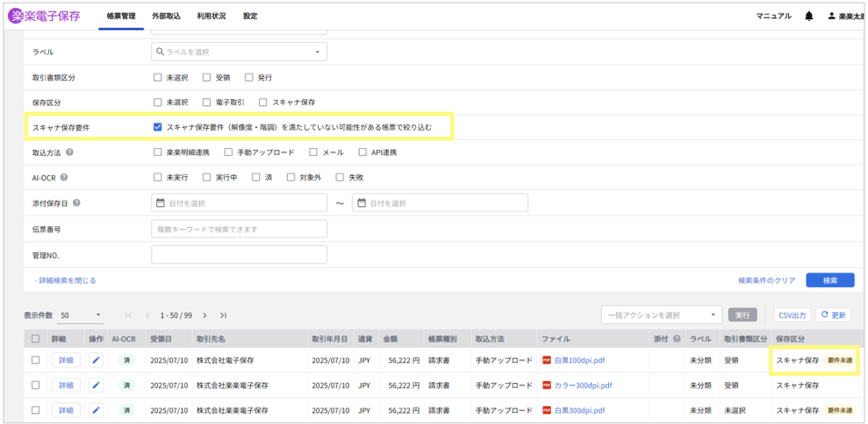Click the blue 検索 button
Viewport: 868px width, 424px height.
830,281
